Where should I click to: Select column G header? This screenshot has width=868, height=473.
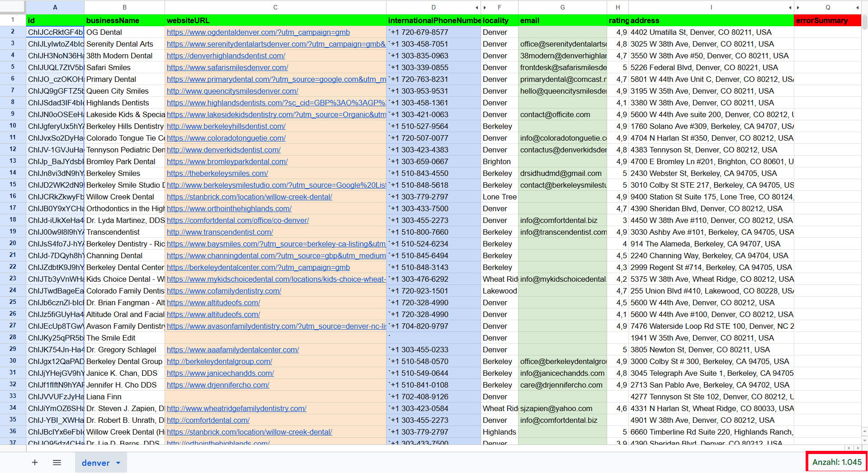tap(562, 7)
